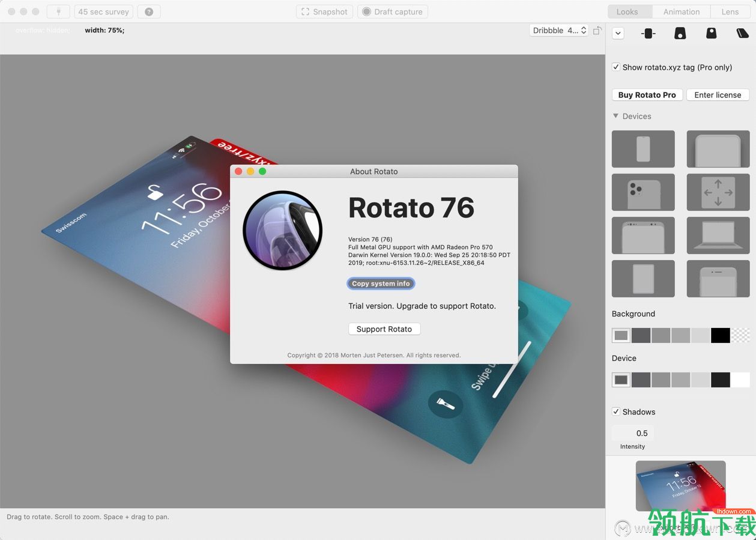Click the shadow Intensity value field
The image size is (756, 540).
(633, 433)
